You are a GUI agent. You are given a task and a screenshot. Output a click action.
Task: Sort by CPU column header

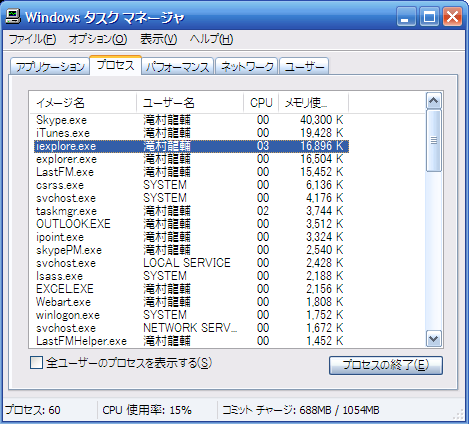pos(261,103)
